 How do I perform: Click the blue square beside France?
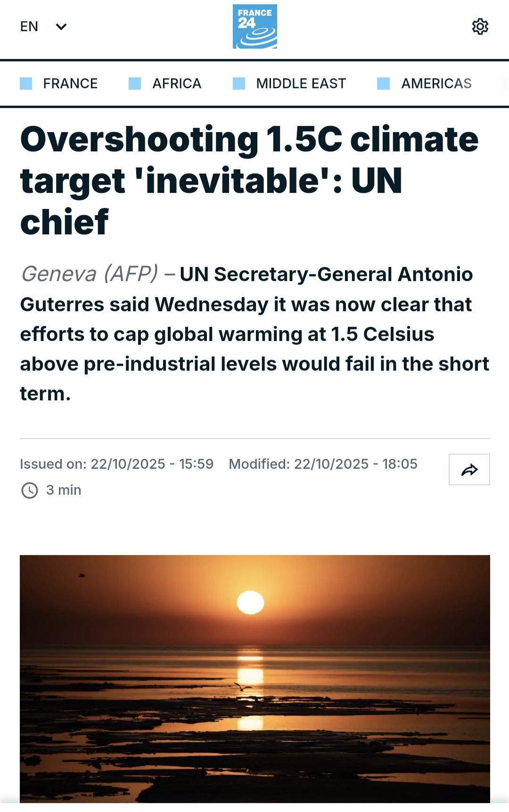(x=26, y=83)
